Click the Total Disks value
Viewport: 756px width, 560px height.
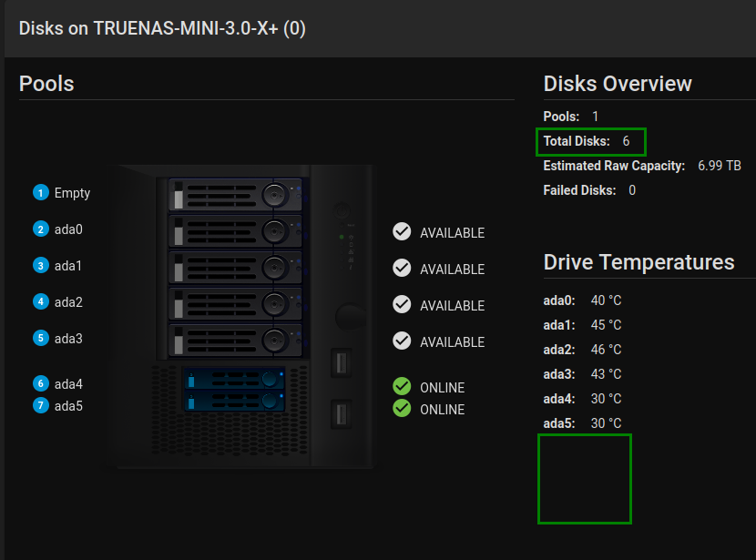pyautogui.click(x=626, y=141)
